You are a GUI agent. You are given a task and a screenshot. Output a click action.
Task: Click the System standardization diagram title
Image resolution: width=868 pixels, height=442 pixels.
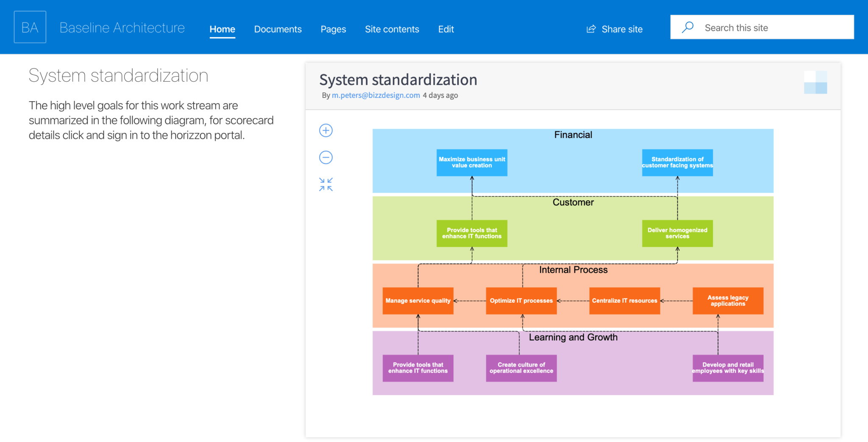(398, 80)
